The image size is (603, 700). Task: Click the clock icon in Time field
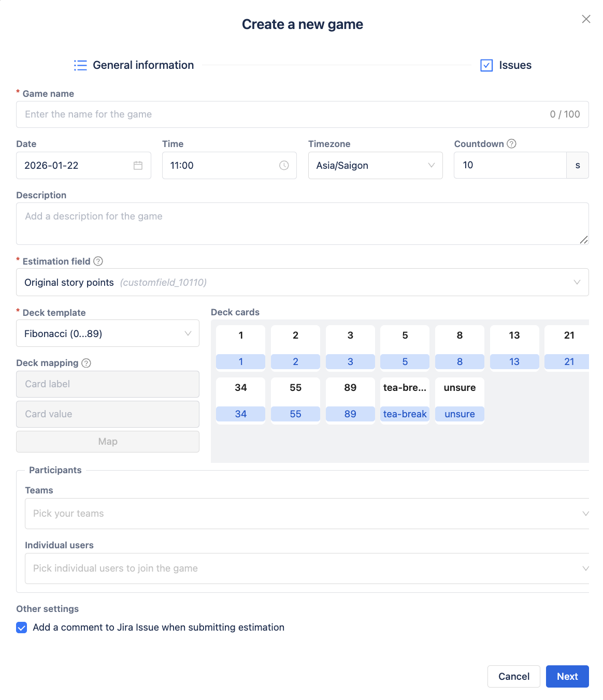click(284, 166)
